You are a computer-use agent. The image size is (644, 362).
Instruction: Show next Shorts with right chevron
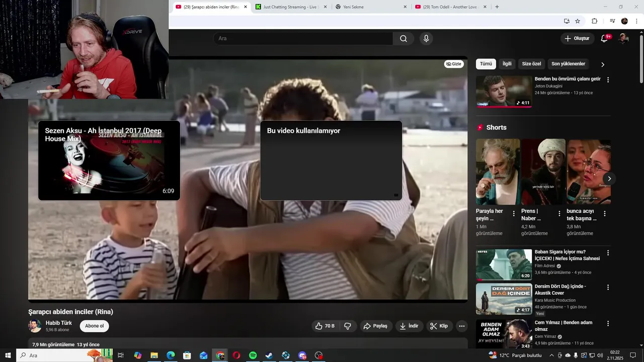click(x=609, y=178)
